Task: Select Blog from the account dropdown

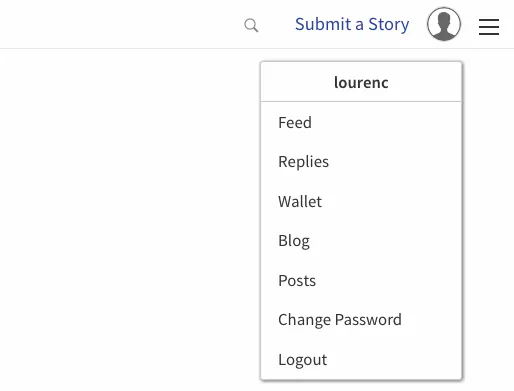Action: (361, 241)
